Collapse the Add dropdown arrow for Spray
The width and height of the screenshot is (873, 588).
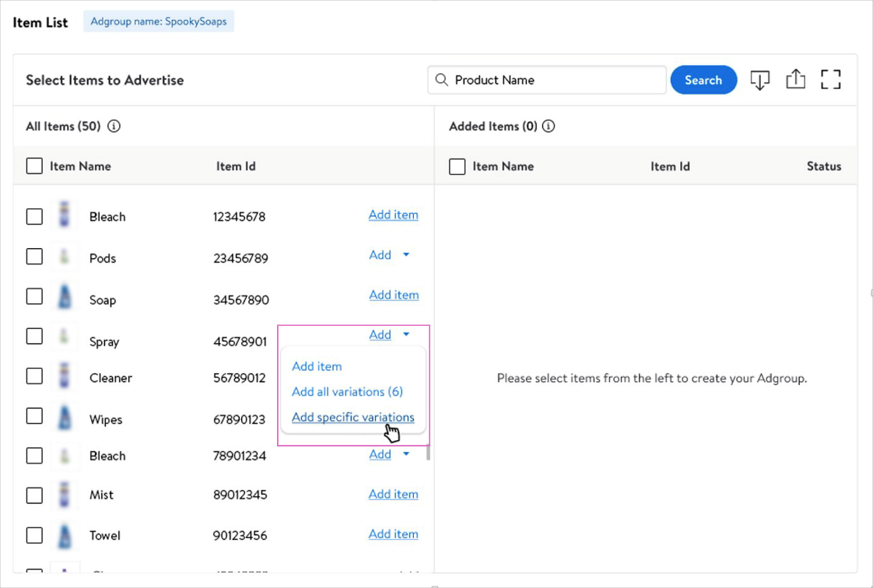406,334
